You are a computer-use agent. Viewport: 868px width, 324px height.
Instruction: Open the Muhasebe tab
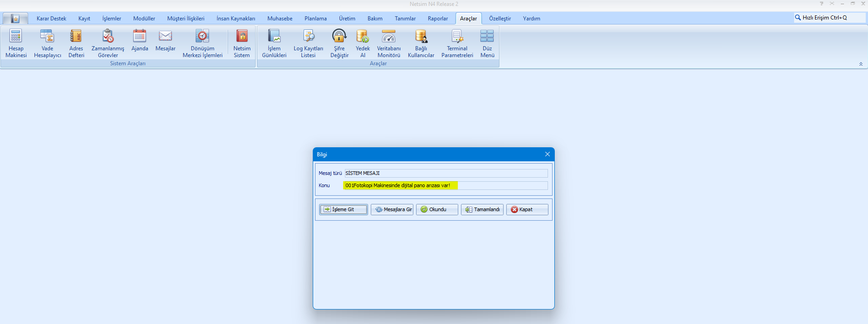(280, 19)
